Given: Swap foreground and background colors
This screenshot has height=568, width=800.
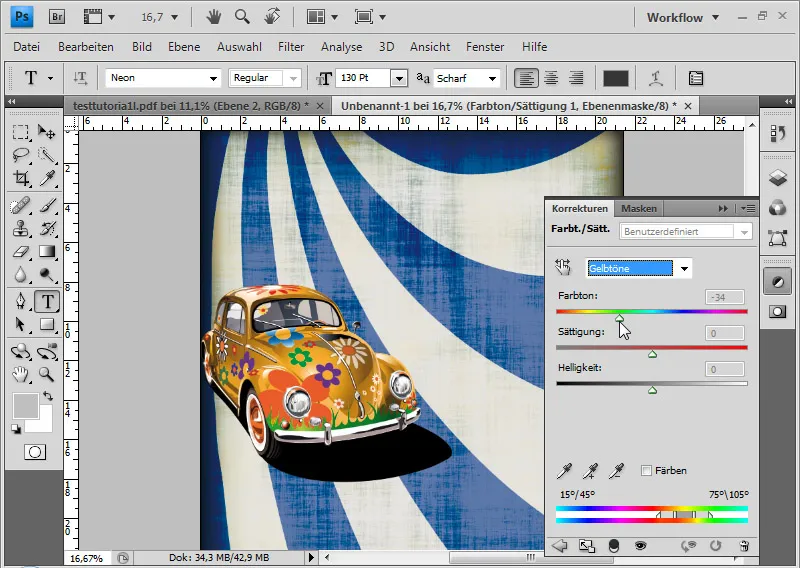Looking at the screenshot, I should pos(47,396).
